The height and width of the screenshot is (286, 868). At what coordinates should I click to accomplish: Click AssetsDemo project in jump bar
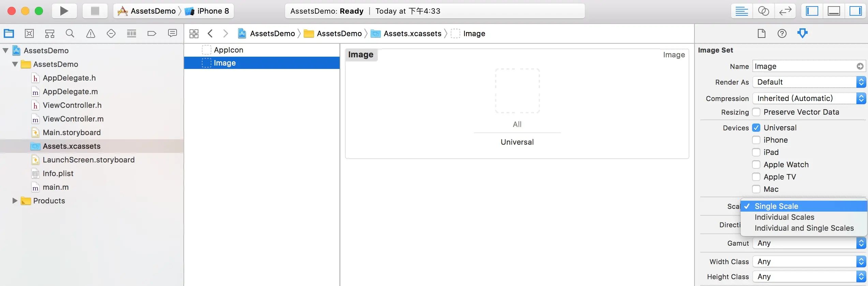pyautogui.click(x=267, y=33)
